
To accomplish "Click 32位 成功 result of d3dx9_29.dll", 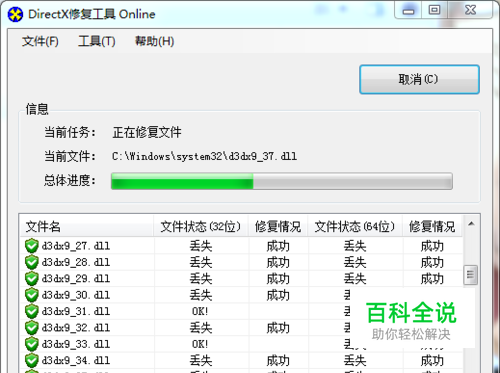I will pos(278,279).
